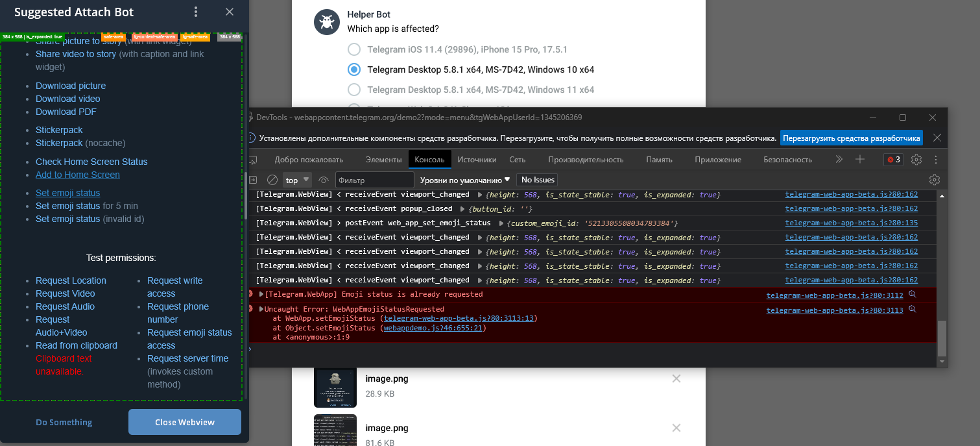Clear the DevTools console
This screenshot has height=446, width=980.
tap(272, 180)
